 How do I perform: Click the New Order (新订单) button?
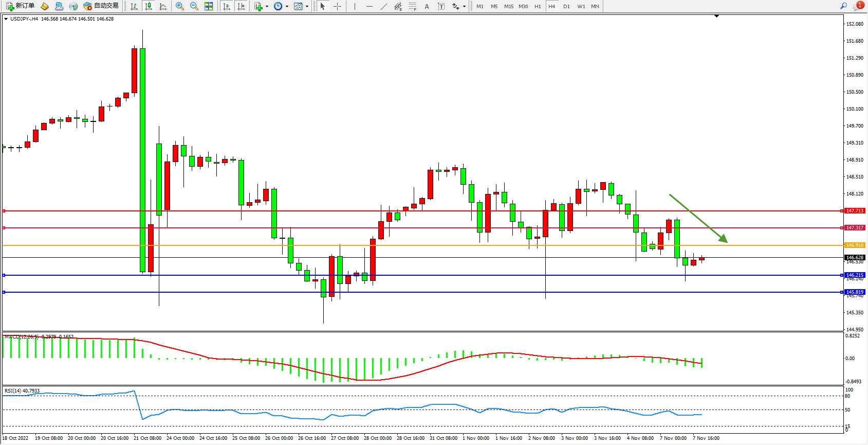click(21, 6)
